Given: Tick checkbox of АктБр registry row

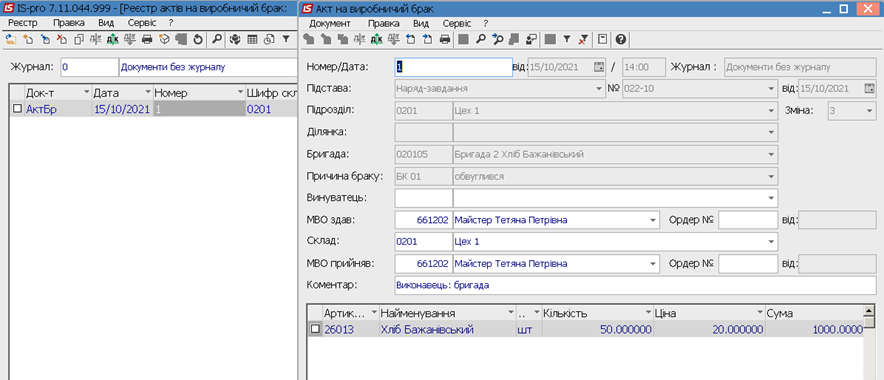Looking at the screenshot, I should coord(17,109).
